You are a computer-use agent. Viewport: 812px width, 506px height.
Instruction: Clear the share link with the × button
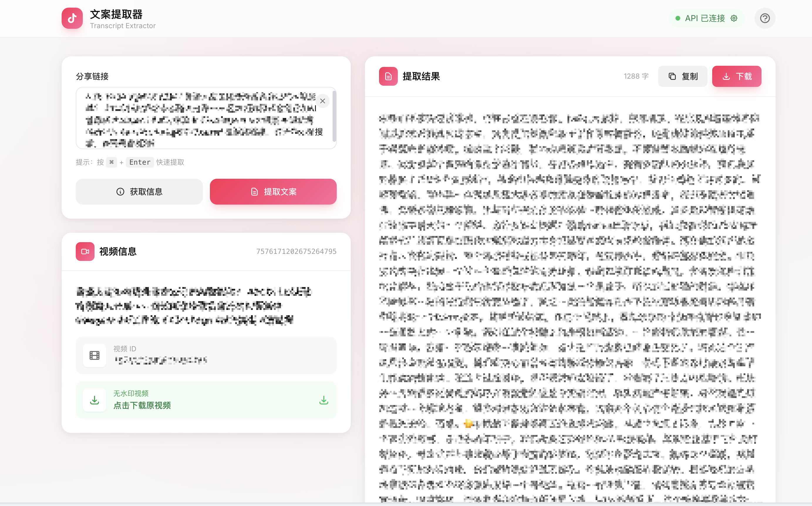pos(323,101)
